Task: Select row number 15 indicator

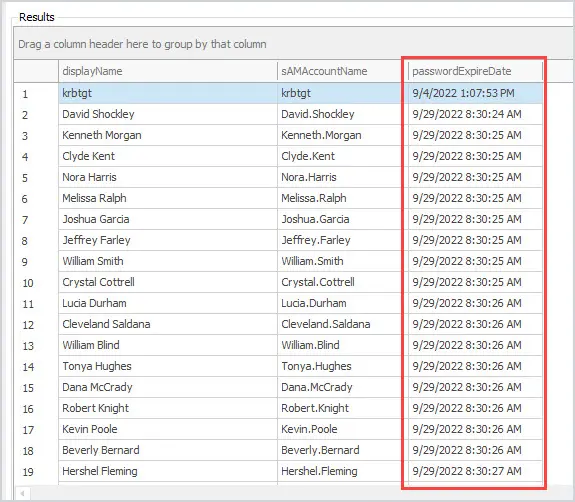Action: click(x=36, y=388)
